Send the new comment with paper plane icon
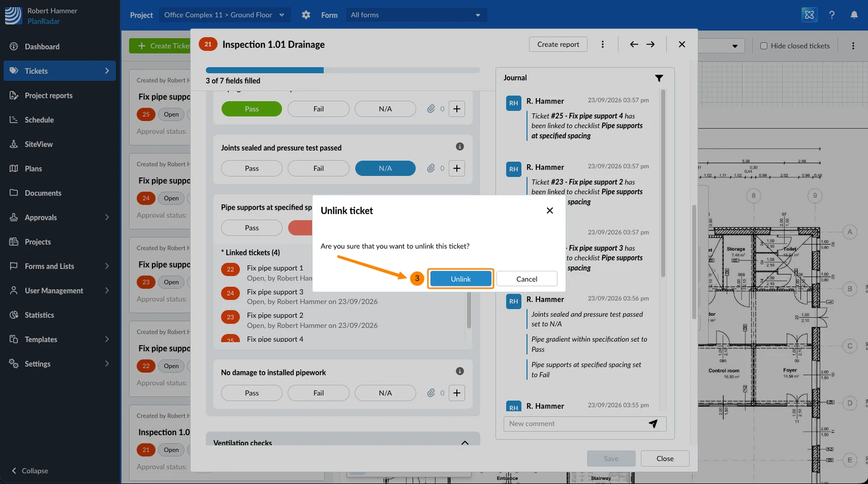 click(x=653, y=424)
